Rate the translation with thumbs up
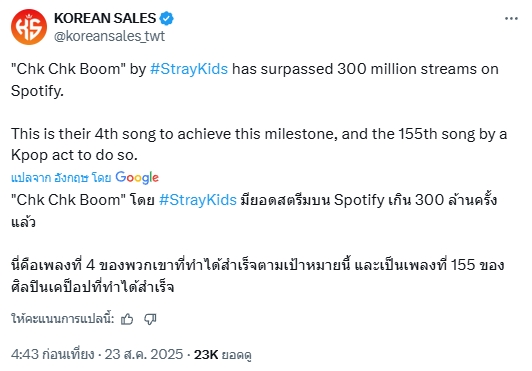This screenshot has height=371, width=532. (x=127, y=319)
